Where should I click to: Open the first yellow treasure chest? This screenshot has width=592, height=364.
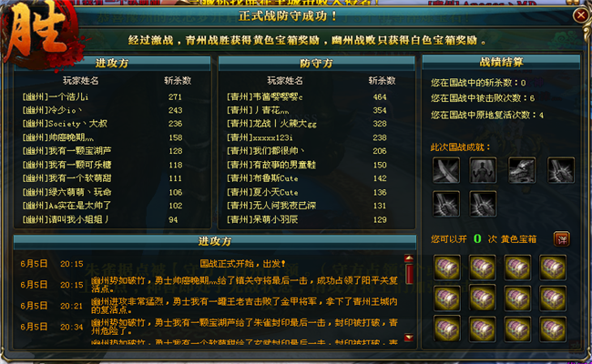pos(447,268)
